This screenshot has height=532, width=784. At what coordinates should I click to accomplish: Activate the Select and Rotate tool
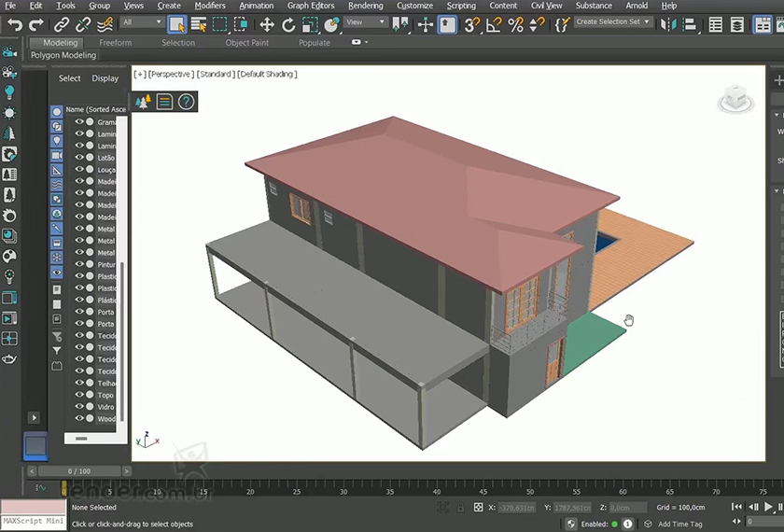(288, 24)
